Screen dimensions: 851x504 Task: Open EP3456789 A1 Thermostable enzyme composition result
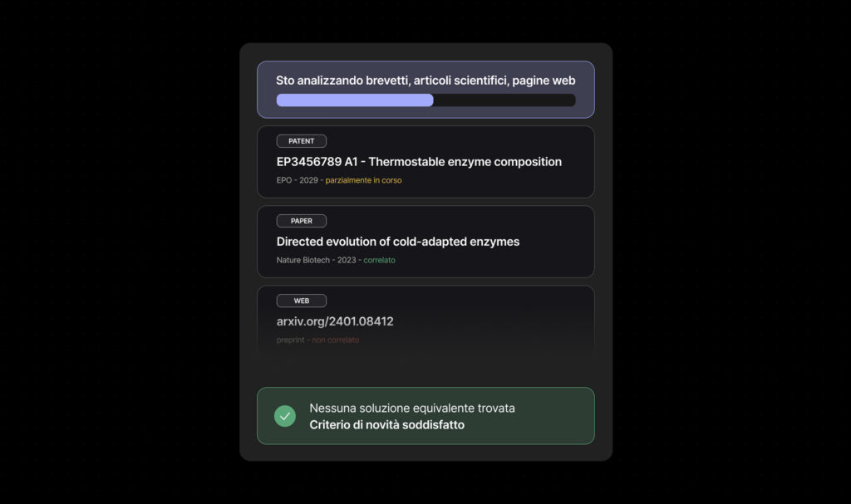419,162
